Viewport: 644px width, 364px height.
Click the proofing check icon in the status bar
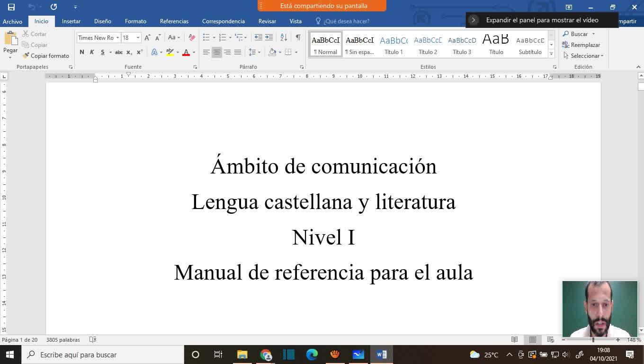[93, 340]
